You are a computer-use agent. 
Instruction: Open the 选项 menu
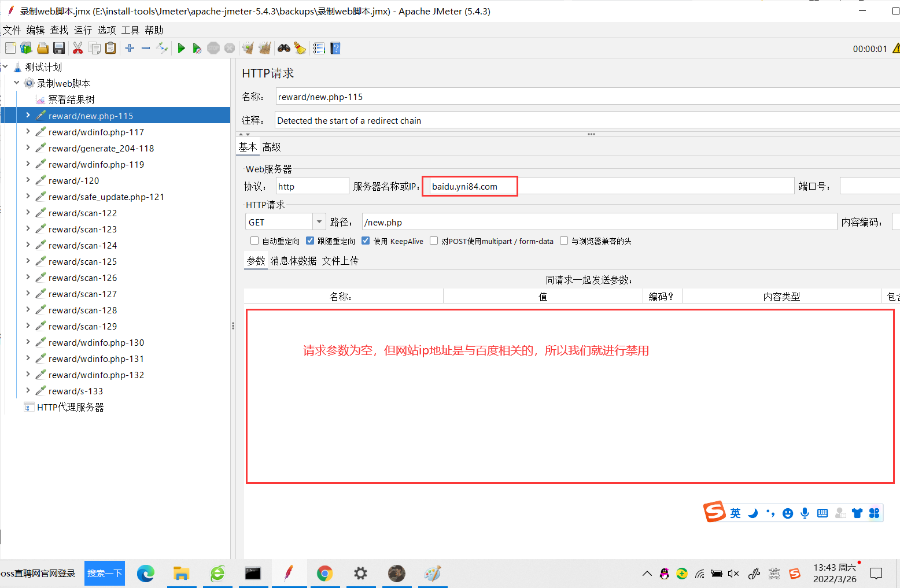[x=106, y=30]
